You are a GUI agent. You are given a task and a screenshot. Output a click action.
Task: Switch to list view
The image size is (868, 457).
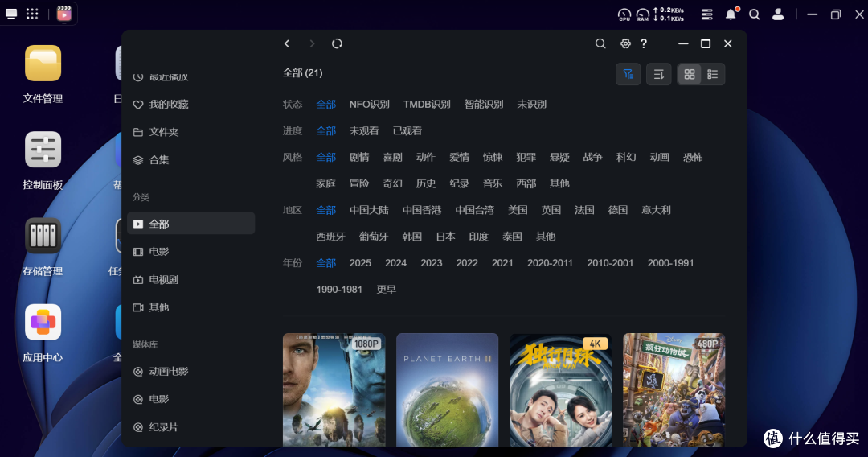713,74
